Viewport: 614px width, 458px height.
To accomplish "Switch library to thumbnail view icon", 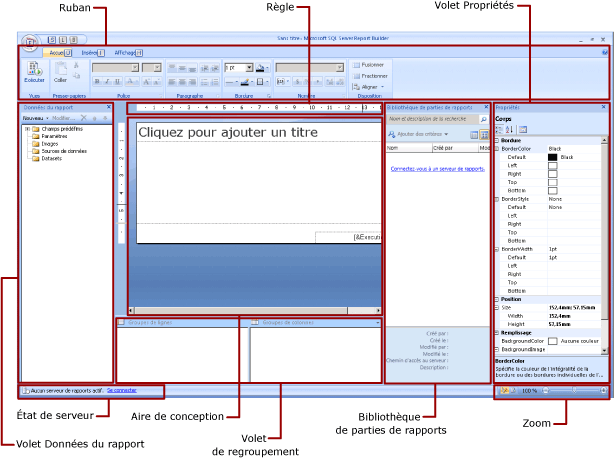I will pyautogui.click(x=485, y=135).
